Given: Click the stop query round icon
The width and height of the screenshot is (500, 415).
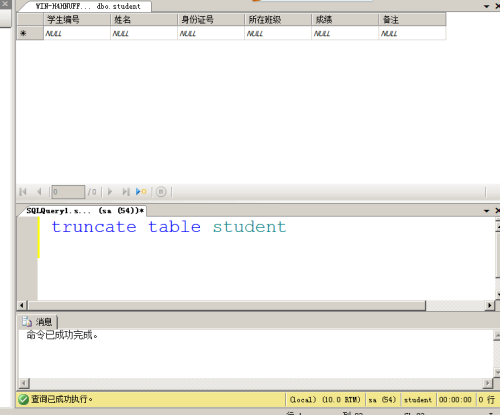Looking at the screenshot, I should [161, 192].
